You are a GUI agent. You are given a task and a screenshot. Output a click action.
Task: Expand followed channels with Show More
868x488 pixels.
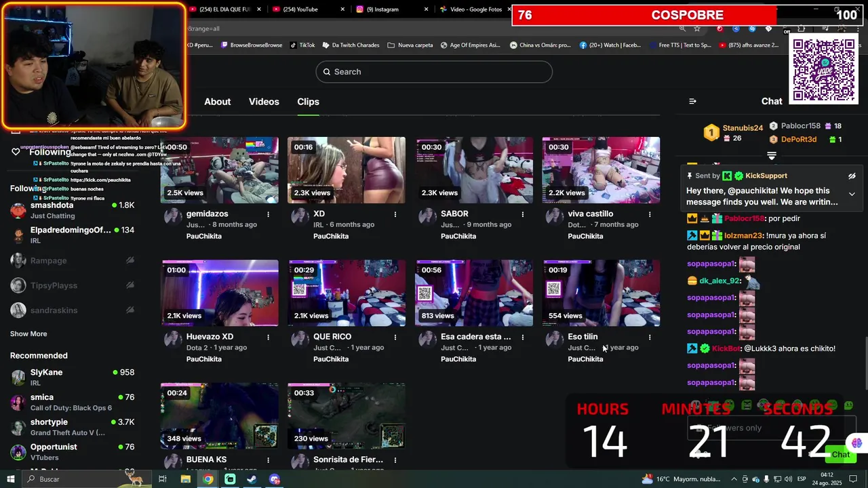(x=28, y=333)
